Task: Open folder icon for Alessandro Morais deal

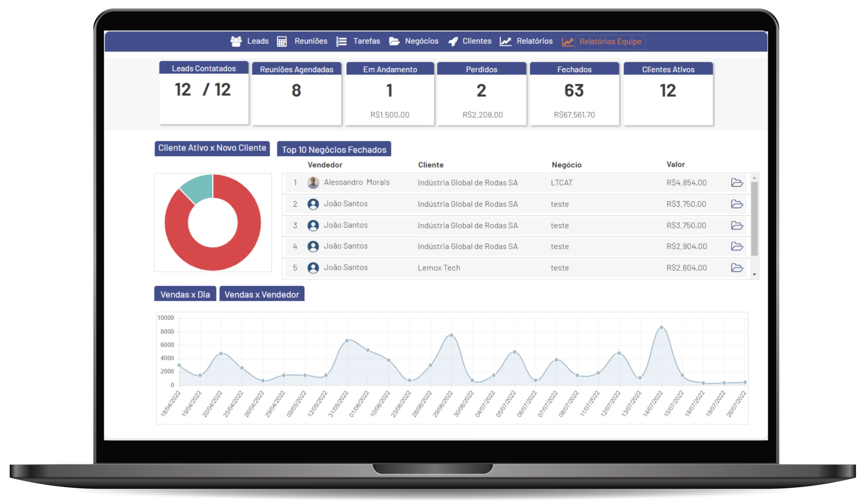Action: tap(737, 182)
